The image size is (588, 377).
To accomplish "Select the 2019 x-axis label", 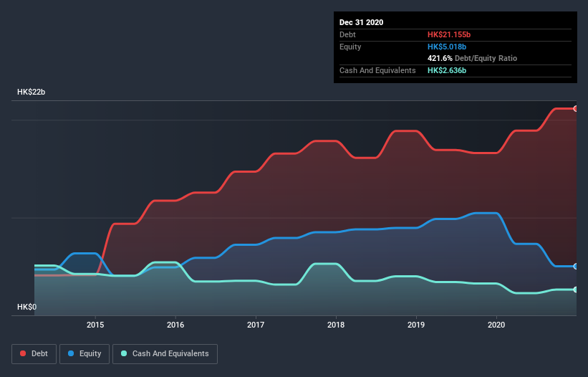I will (x=416, y=325).
